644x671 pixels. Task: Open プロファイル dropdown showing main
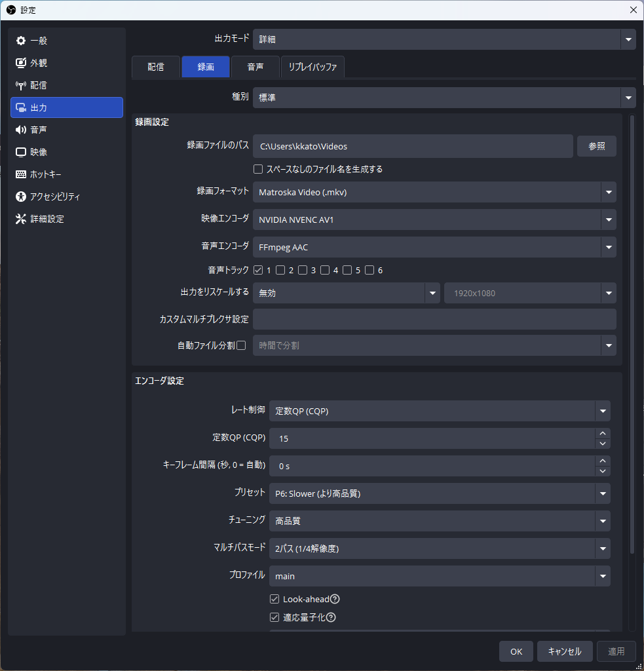[x=440, y=576]
